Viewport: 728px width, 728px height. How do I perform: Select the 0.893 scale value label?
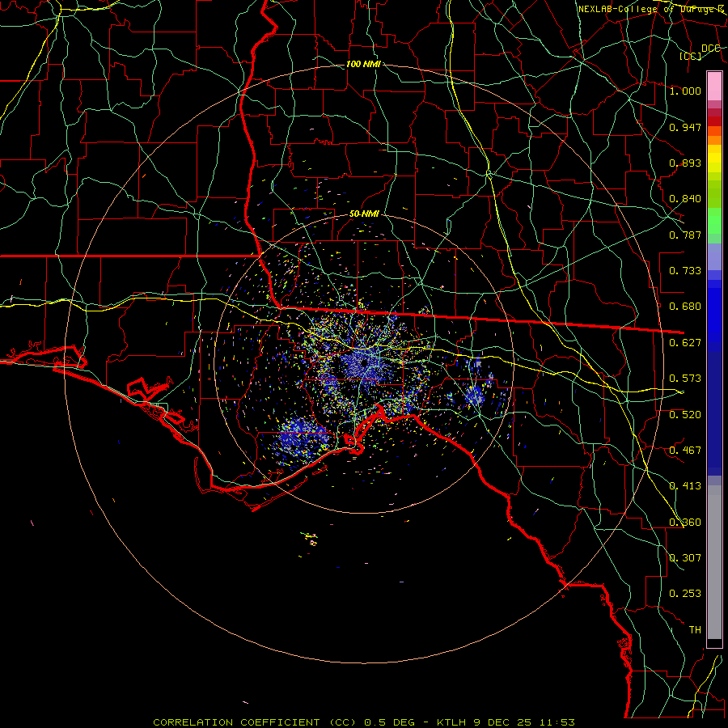[685, 163]
